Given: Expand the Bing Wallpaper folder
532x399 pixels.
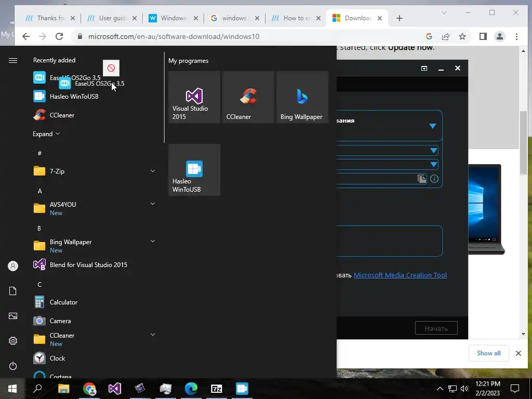Looking at the screenshot, I should tap(153, 241).
